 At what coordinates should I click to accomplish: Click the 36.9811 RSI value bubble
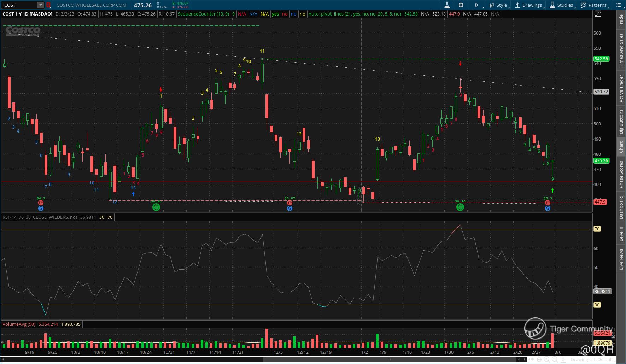click(602, 292)
